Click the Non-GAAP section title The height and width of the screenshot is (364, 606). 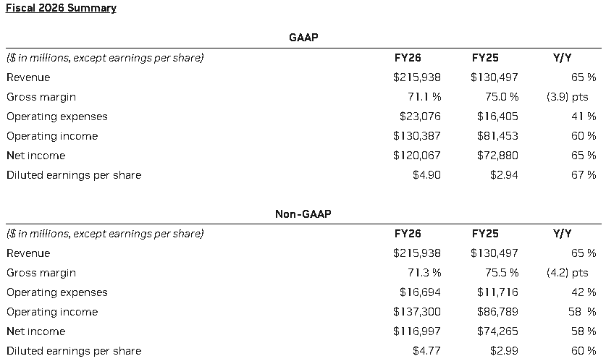pyautogui.click(x=303, y=213)
